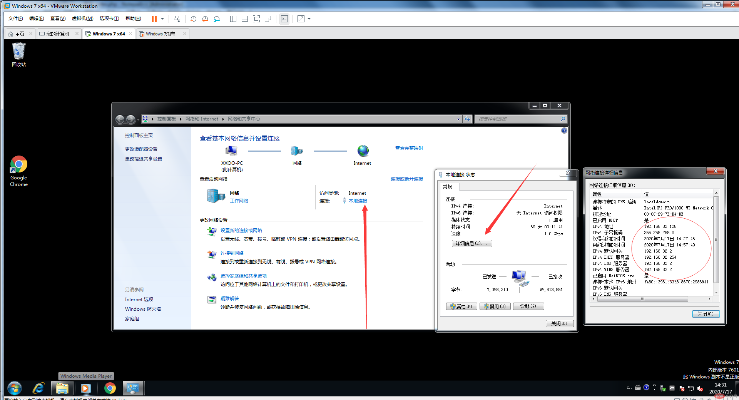Open the 虚拟机(M) menu in VMware

(82, 19)
